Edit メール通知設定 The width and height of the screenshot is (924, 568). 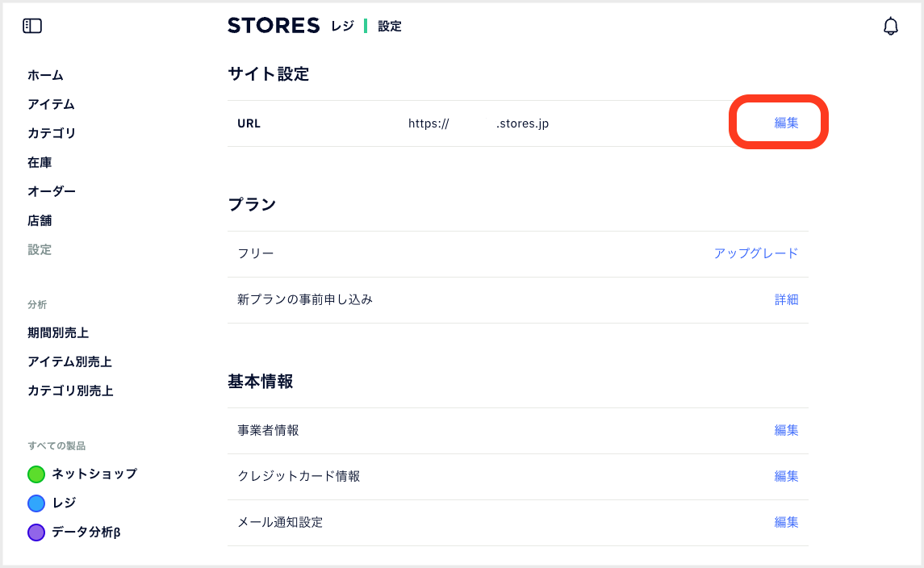(x=786, y=522)
